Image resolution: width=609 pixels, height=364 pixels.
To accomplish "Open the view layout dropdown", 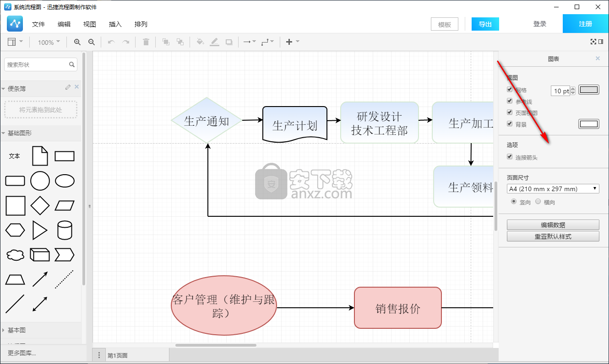I will 15,42.
